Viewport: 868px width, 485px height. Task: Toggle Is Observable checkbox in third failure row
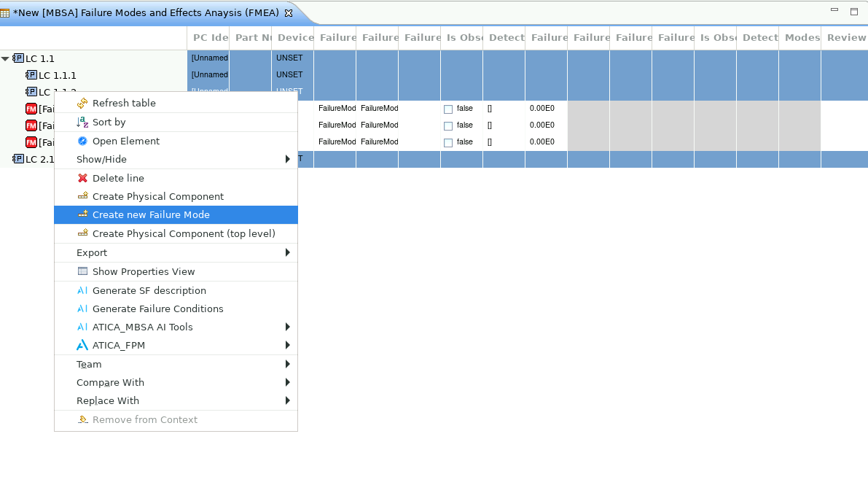tap(448, 142)
